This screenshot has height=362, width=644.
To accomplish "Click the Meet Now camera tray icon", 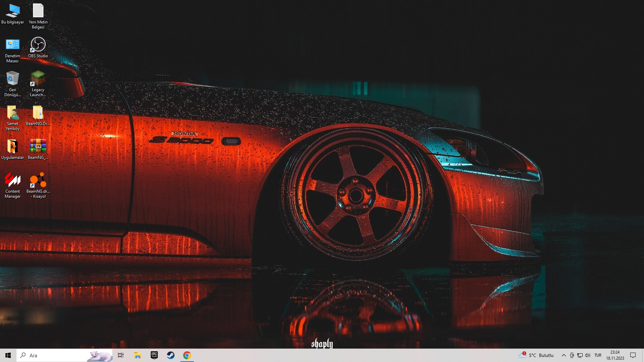I will [x=572, y=355].
